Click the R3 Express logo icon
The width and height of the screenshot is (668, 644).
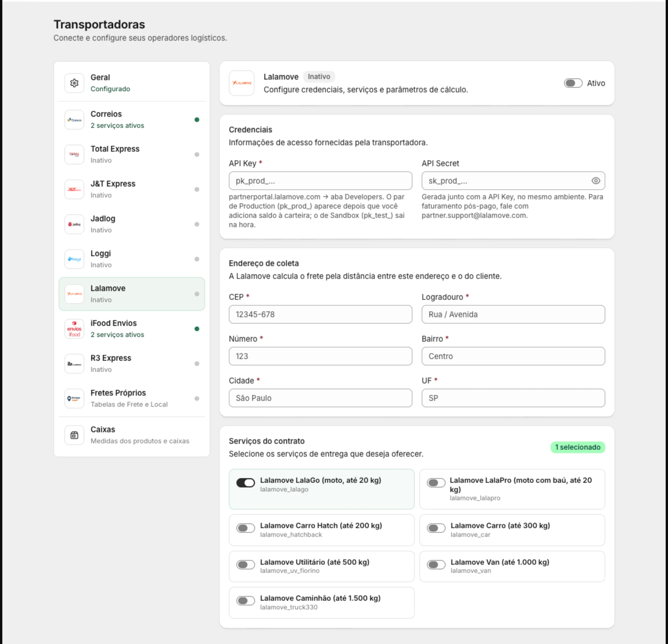click(74, 363)
